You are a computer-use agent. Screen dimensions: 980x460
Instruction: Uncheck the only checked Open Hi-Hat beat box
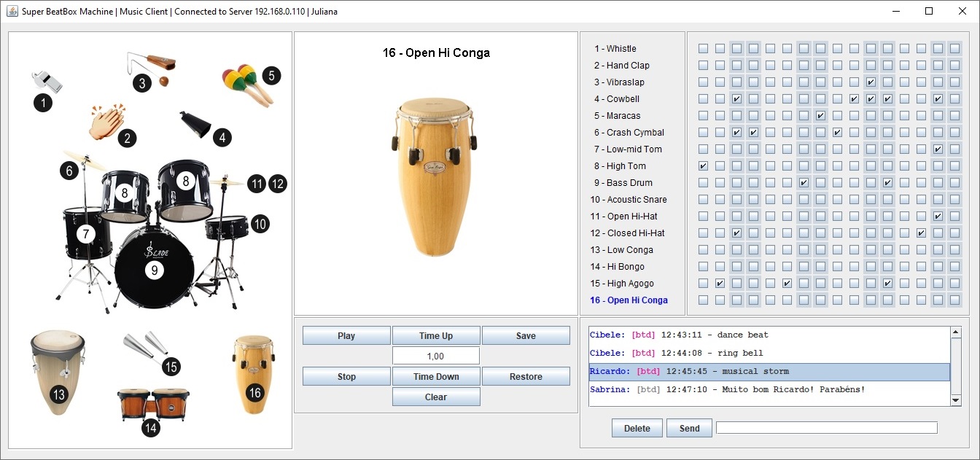click(938, 217)
